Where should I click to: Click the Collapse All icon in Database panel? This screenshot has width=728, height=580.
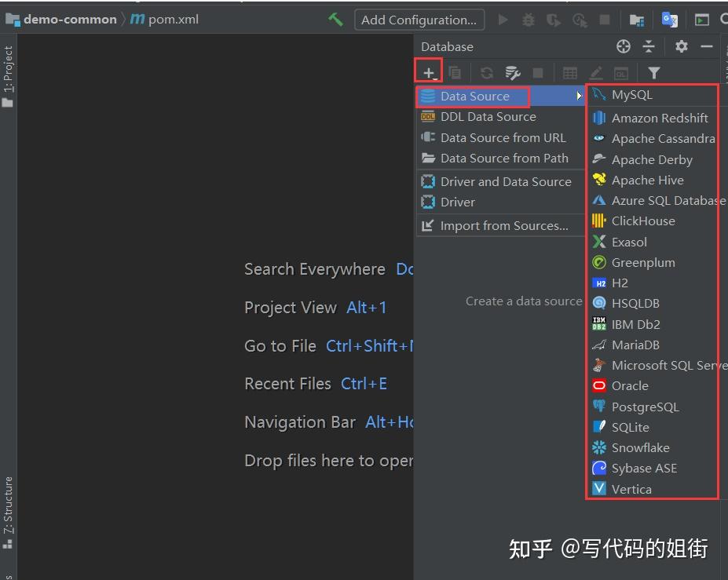click(x=649, y=46)
